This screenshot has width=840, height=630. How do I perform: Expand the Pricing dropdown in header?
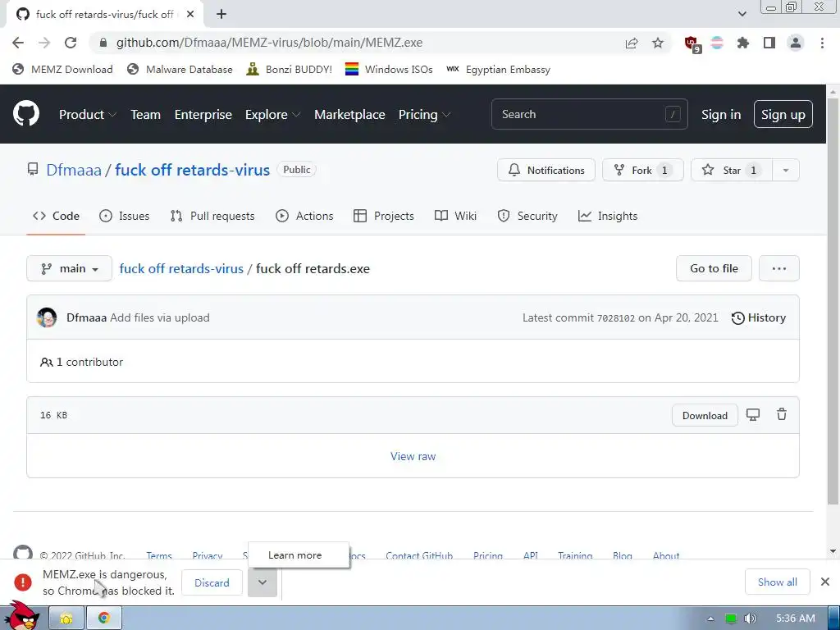pyautogui.click(x=424, y=115)
